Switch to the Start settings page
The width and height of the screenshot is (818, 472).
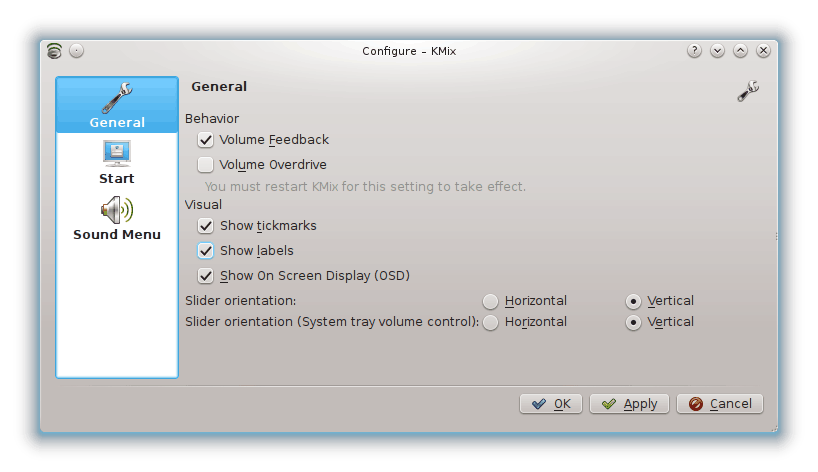tap(117, 162)
